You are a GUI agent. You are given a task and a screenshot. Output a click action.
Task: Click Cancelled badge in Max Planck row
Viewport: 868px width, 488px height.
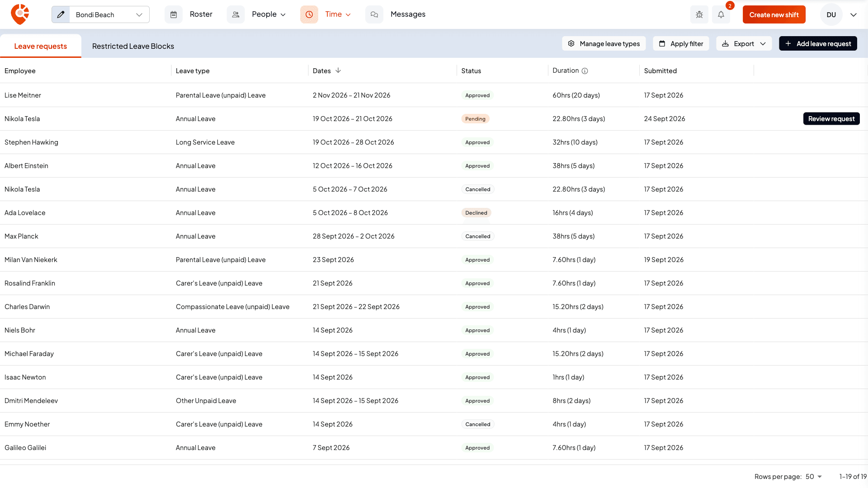coord(477,236)
